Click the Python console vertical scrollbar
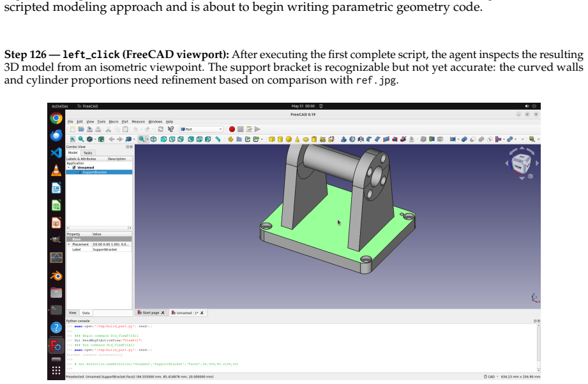588x384 pixels. tap(538, 348)
